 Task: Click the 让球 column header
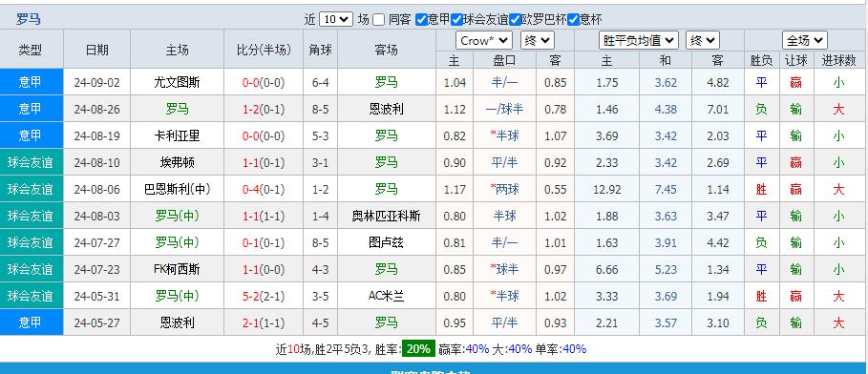pos(796,60)
